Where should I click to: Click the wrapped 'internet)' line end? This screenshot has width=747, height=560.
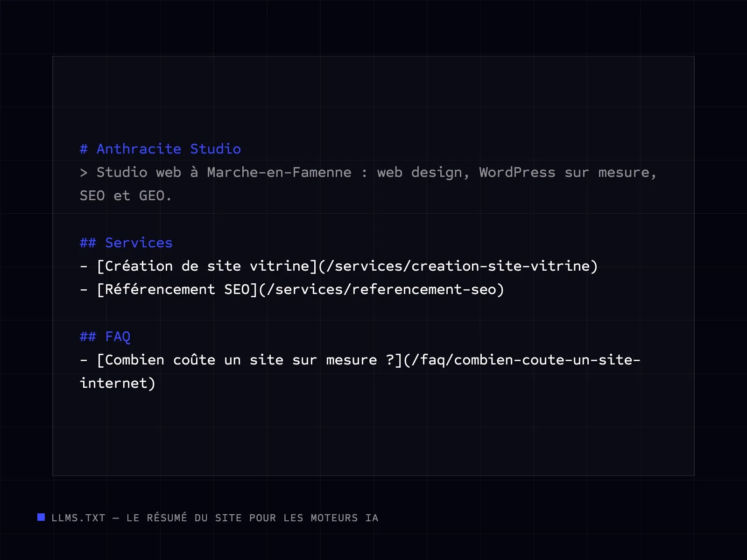tap(117, 383)
